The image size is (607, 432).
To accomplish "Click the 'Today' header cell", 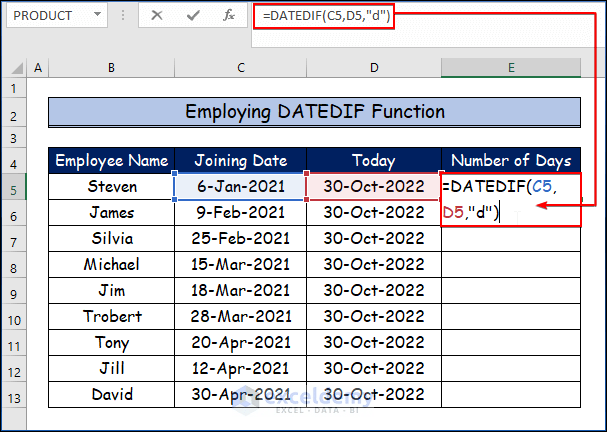I will [x=374, y=160].
